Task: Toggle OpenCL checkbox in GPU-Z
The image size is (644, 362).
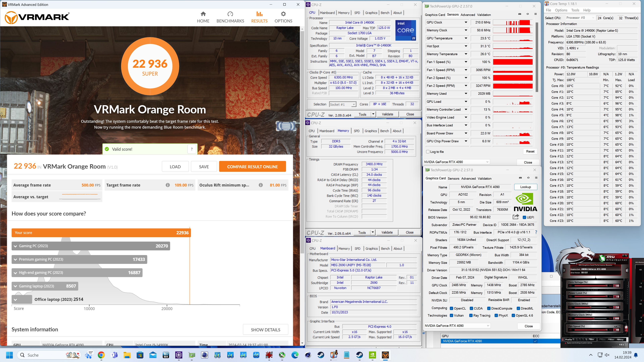Action: pyautogui.click(x=451, y=308)
